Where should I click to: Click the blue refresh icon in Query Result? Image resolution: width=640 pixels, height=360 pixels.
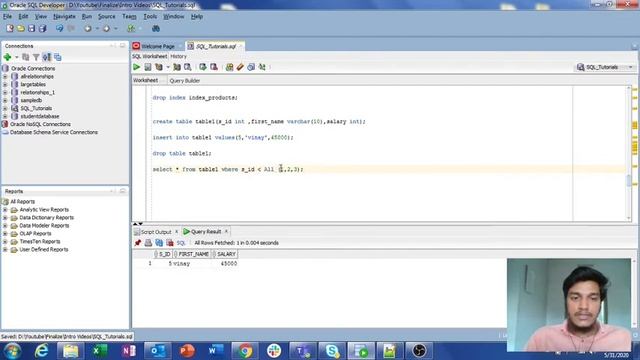point(159,243)
